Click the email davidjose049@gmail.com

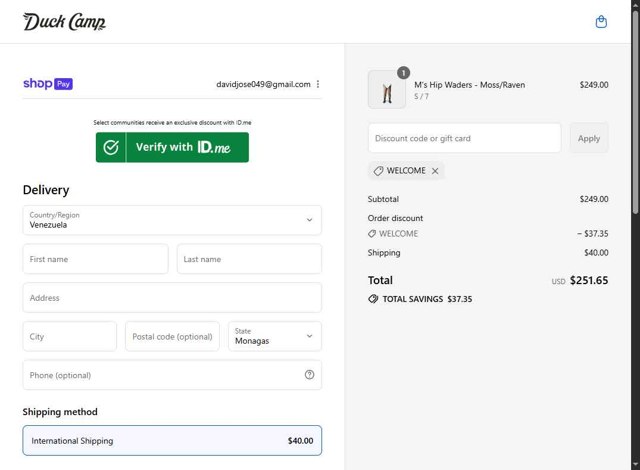pos(263,84)
